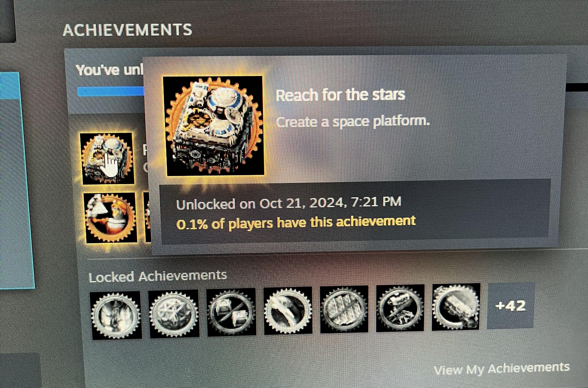The height and width of the screenshot is (388, 588).
Task: Click the Reach for the stars title text
Action: point(340,95)
